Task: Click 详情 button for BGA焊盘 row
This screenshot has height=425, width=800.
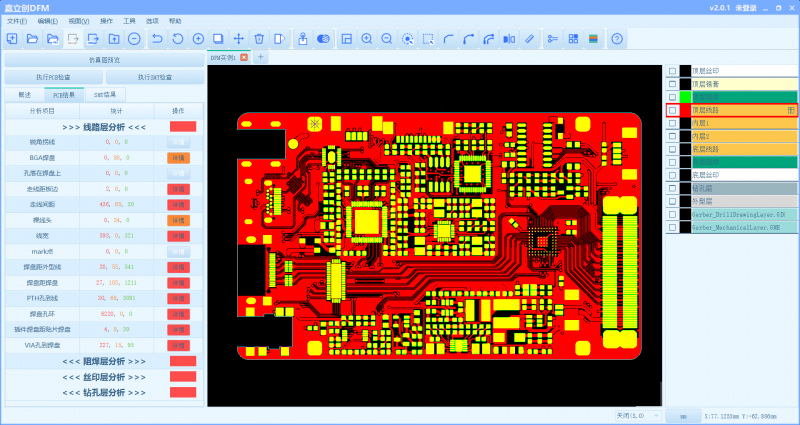Action: click(x=178, y=158)
